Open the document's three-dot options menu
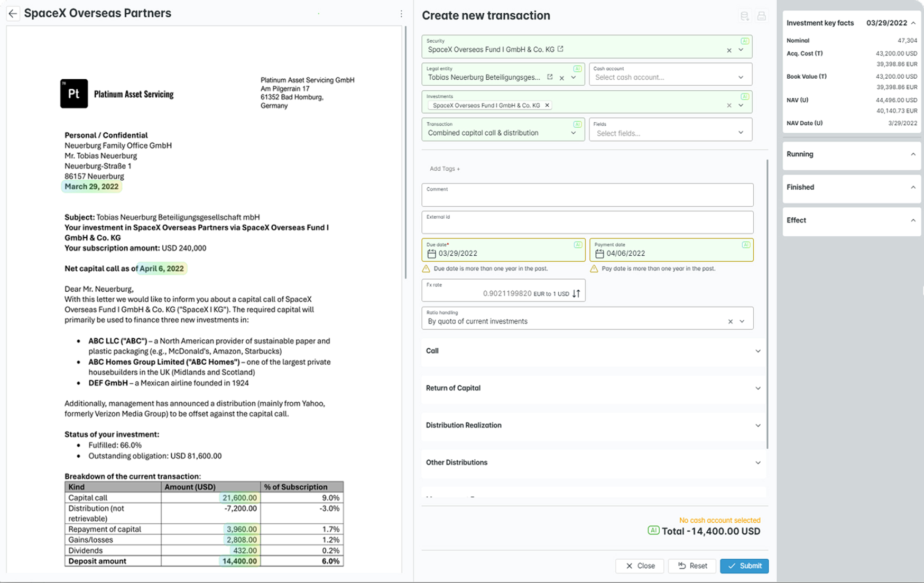The height and width of the screenshot is (583, 924). click(x=401, y=14)
